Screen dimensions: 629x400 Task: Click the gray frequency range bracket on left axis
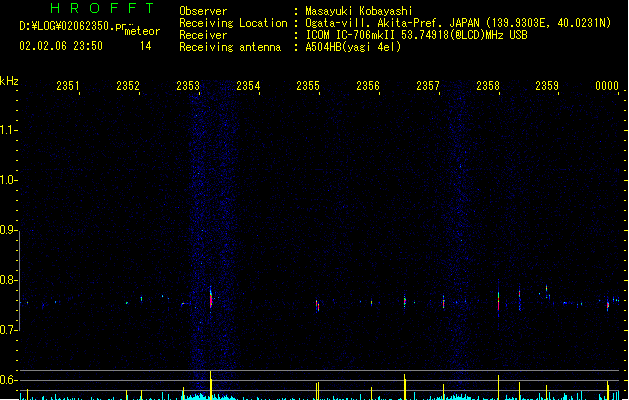[x=19, y=281]
